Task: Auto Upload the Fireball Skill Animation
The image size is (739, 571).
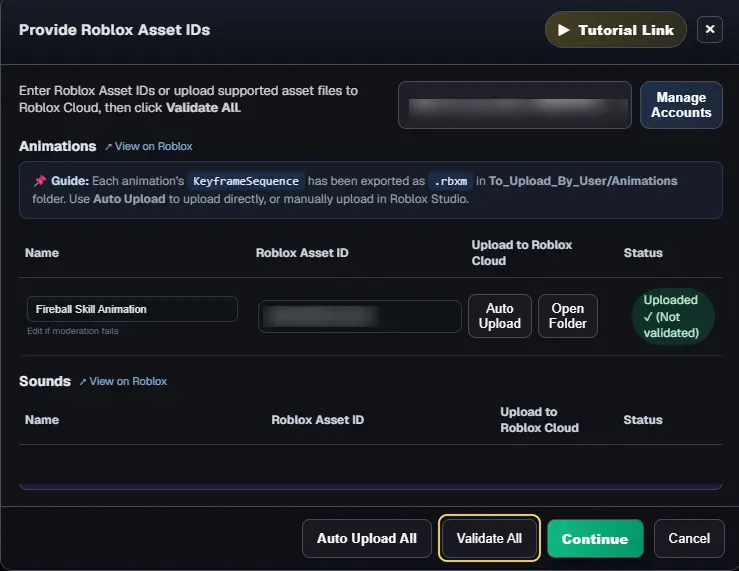Action: (500, 316)
